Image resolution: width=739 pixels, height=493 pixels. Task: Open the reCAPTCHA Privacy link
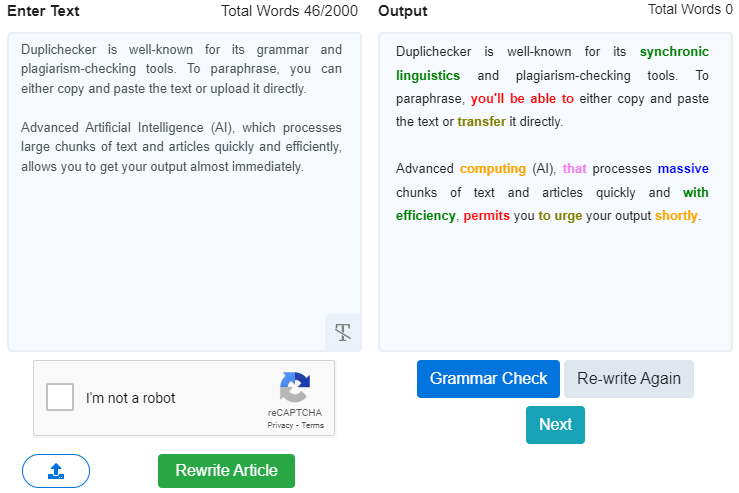(280, 425)
